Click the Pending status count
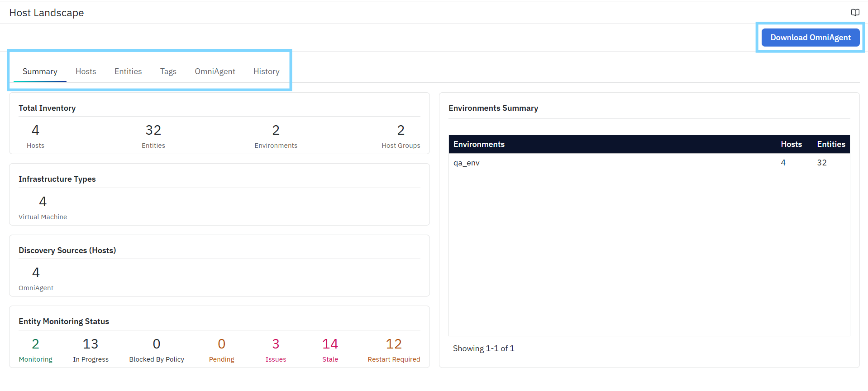This screenshot has width=868, height=391. point(221,344)
